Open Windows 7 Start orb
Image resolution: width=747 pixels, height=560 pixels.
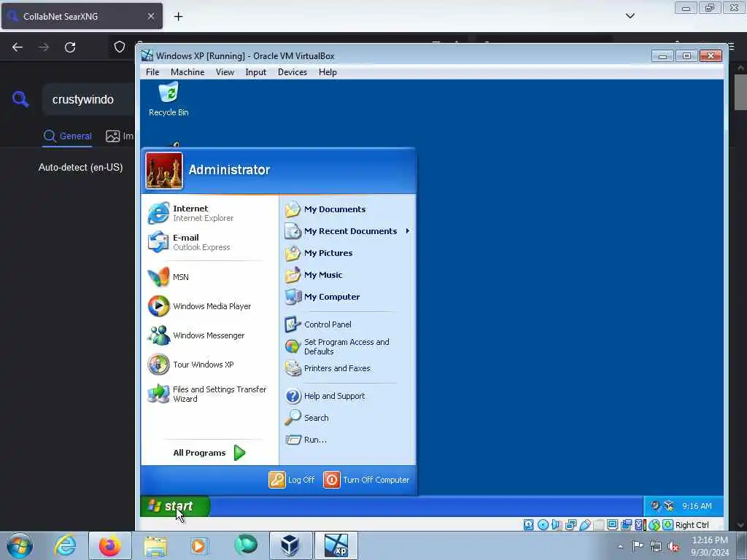(x=20, y=545)
